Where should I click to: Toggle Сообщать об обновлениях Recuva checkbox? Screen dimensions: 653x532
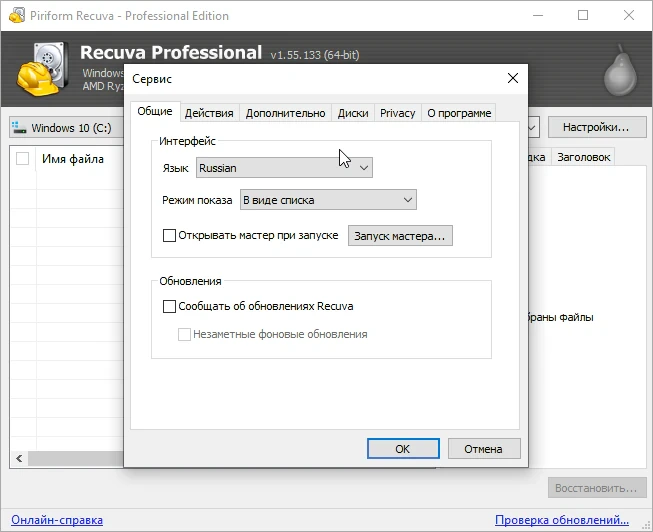(169, 306)
